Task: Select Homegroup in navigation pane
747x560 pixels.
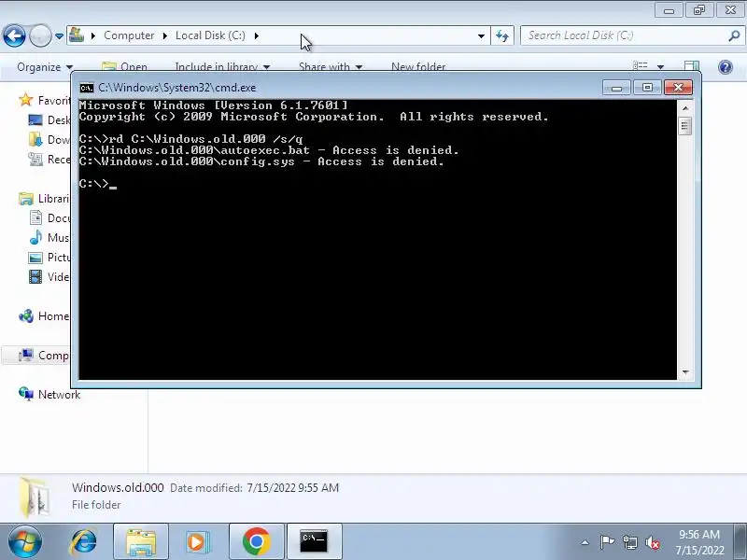Action: click(44, 316)
